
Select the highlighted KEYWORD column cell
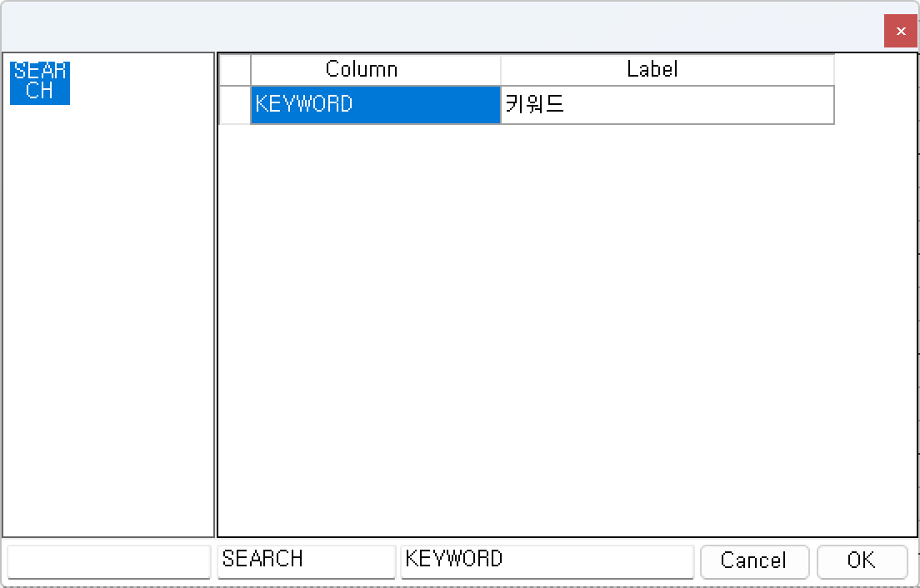[376, 105]
